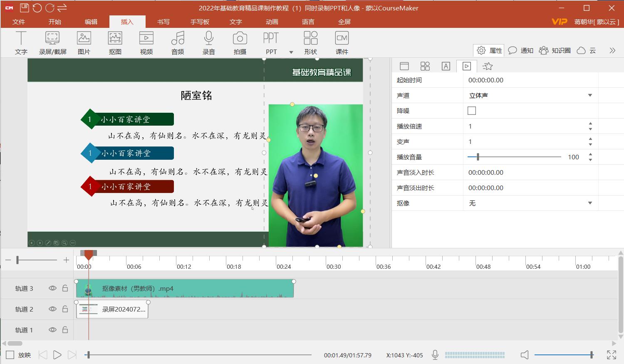
Task: Expand the 抠像 dropdown menu
Action: click(589, 203)
